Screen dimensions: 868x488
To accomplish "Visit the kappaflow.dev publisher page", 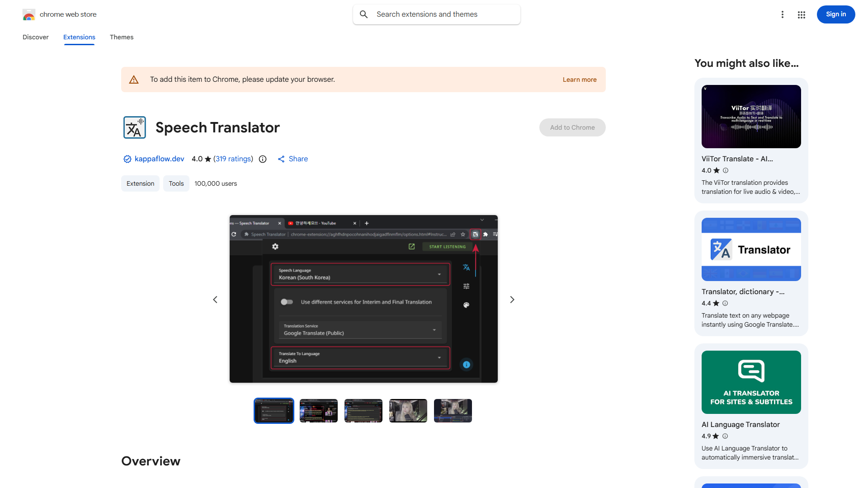I will [x=159, y=159].
